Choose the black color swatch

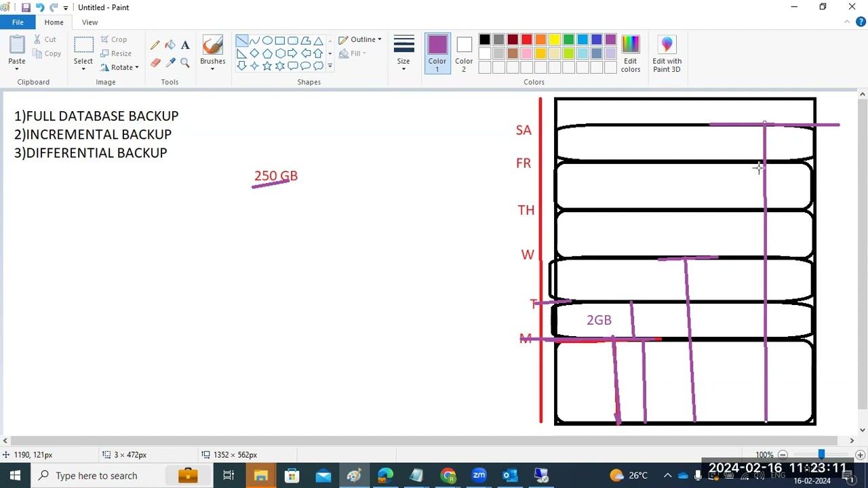pyautogui.click(x=484, y=40)
